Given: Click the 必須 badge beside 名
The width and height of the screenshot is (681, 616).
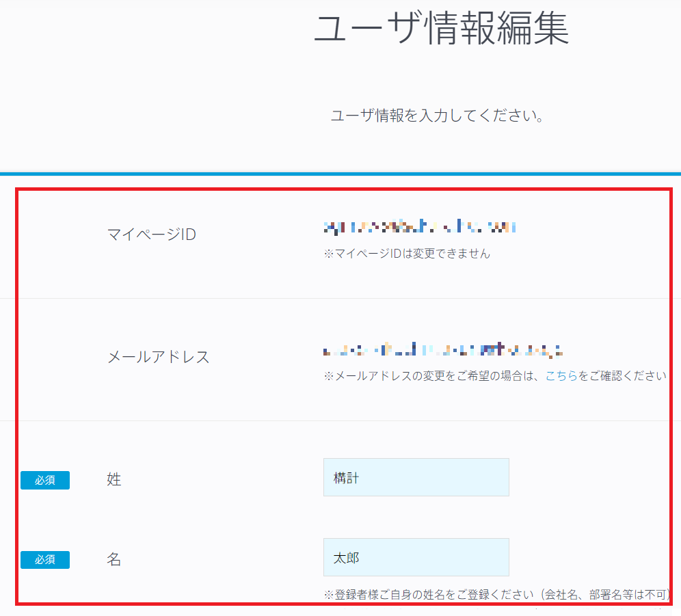Looking at the screenshot, I should [45, 560].
